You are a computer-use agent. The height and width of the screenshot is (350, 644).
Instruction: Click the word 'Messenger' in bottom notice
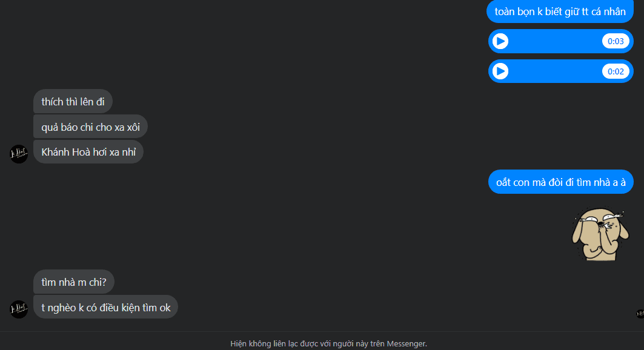tap(406, 343)
